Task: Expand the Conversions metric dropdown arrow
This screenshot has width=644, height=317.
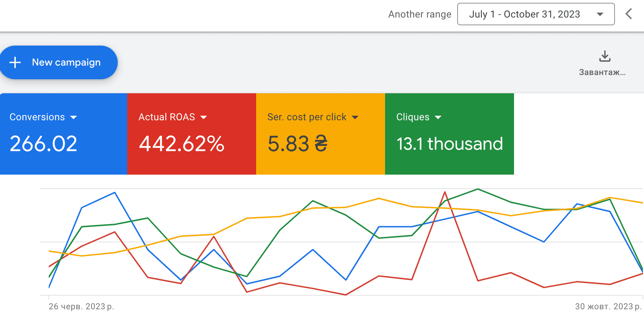Action: pyautogui.click(x=74, y=117)
